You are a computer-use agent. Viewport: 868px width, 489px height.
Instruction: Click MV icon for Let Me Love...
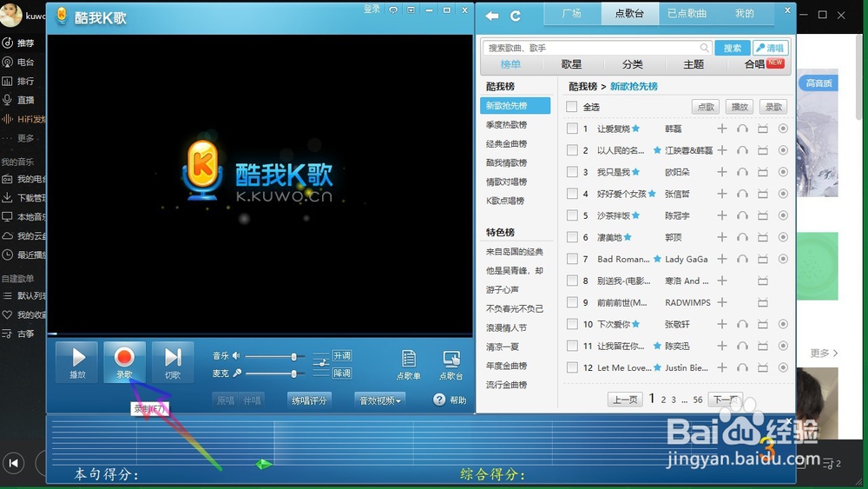(763, 367)
